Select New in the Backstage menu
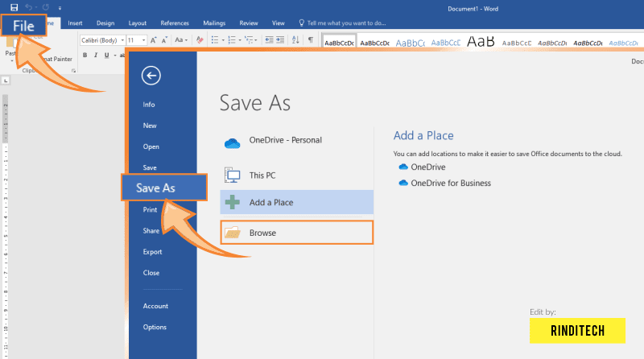 pyautogui.click(x=150, y=126)
